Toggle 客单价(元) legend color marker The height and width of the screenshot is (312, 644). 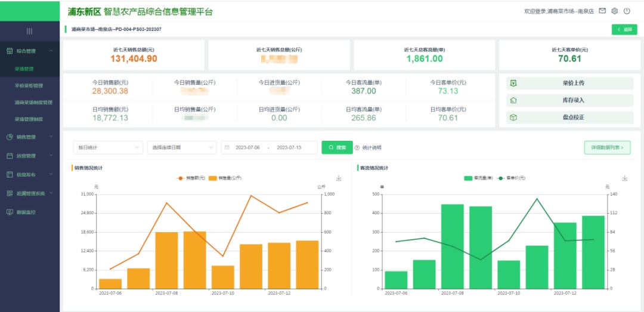(x=501, y=178)
